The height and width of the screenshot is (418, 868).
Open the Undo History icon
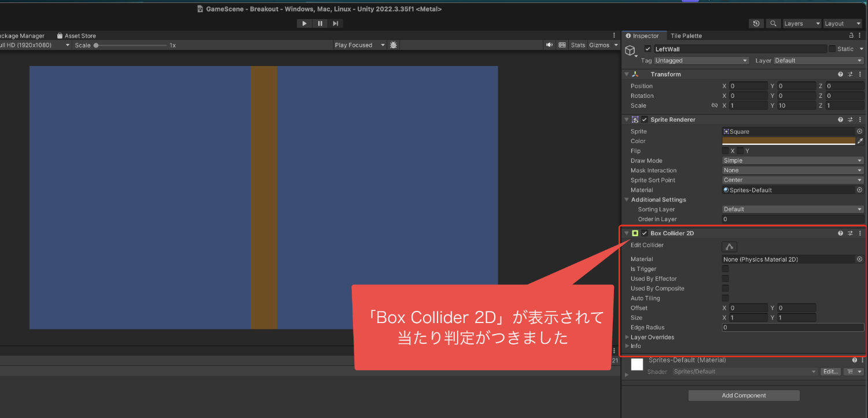coord(756,24)
